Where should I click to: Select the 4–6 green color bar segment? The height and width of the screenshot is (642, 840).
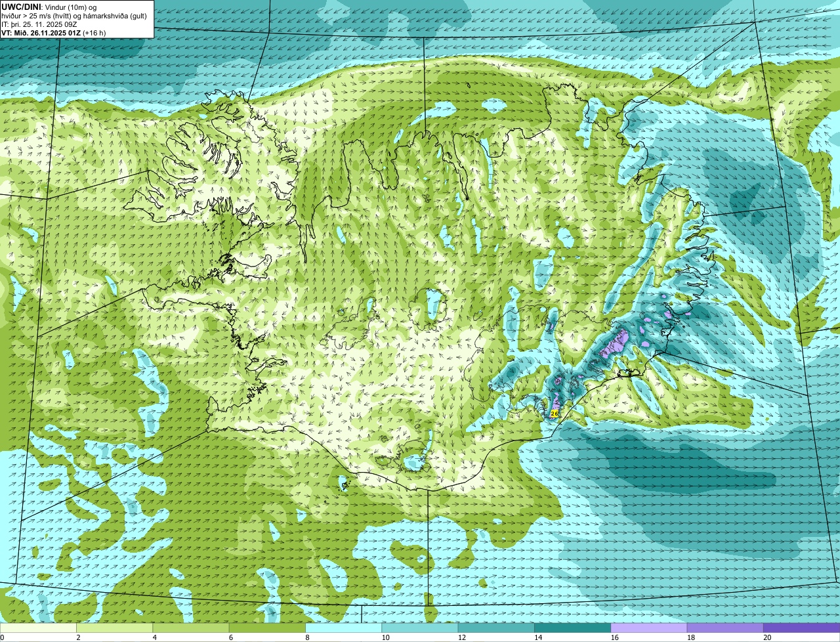(x=192, y=628)
